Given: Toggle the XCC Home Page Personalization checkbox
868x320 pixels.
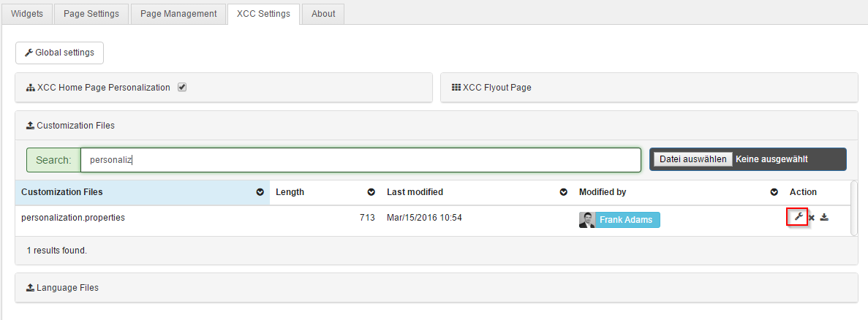Looking at the screenshot, I should tap(182, 87).
